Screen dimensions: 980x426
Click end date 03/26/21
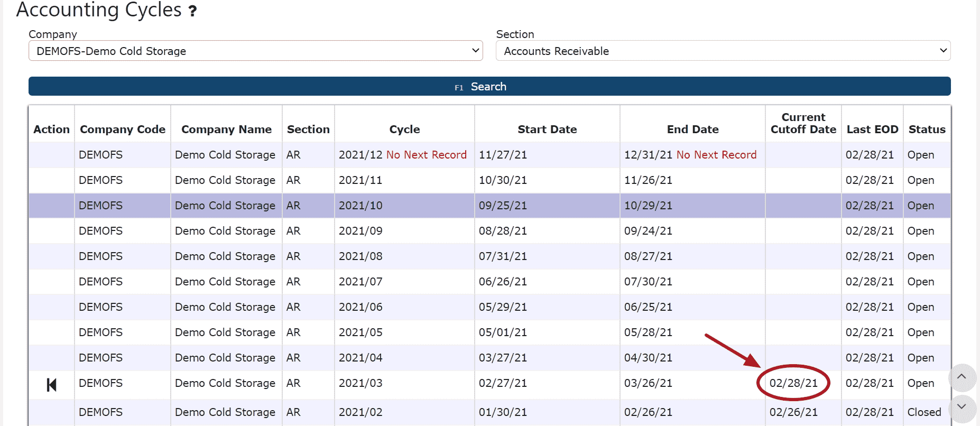tap(648, 383)
